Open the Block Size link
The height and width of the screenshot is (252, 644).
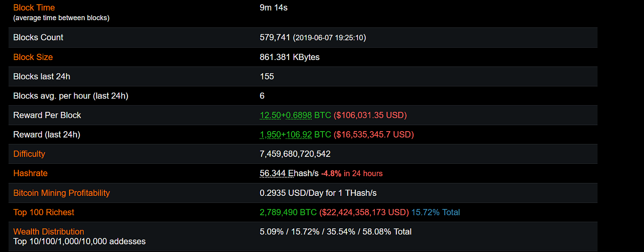(33, 57)
